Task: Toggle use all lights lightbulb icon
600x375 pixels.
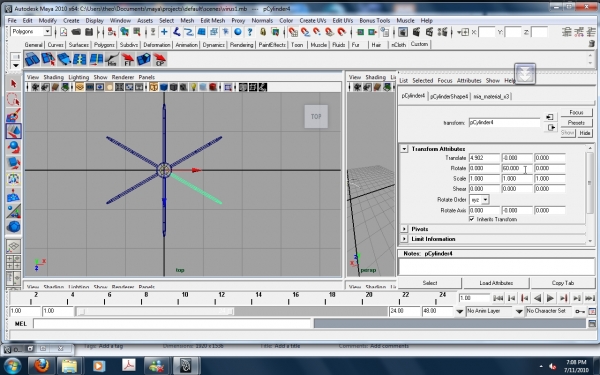Action: [x=194, y=87]
